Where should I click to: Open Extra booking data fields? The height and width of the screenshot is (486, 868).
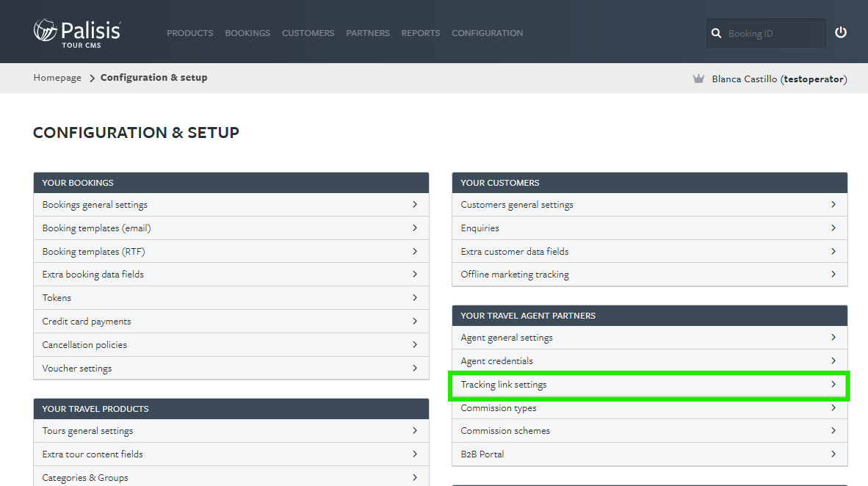click(231, 275)
